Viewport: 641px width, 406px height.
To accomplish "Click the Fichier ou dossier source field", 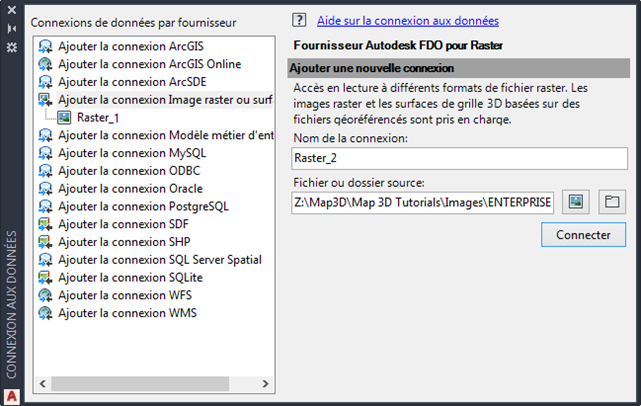I will [x=422, y=202].
